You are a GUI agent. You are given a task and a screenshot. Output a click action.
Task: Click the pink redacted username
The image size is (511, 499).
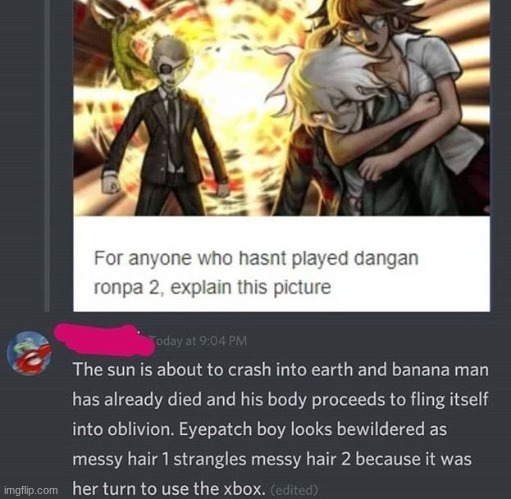[104, 340]
